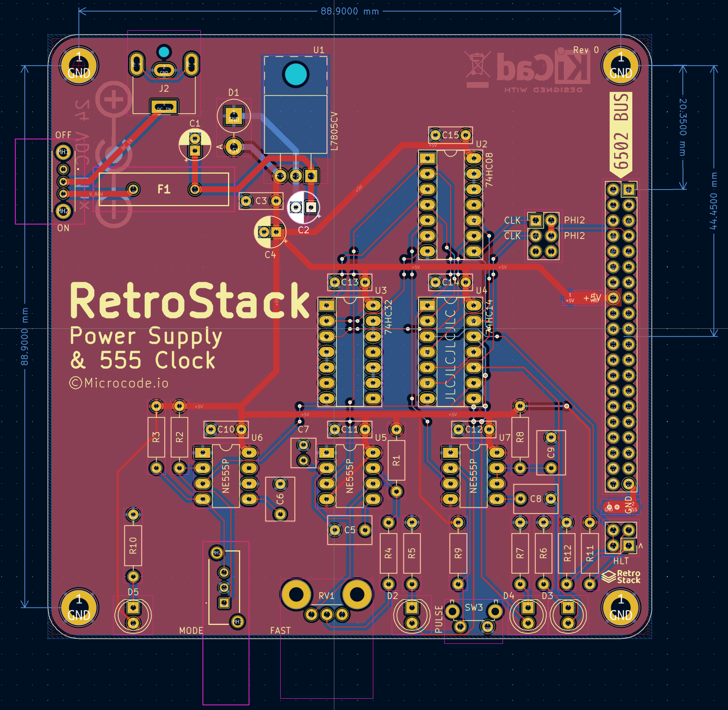Select the WEEE crossed-bin symbol
Viewport: 728px width, 710px height.
(478, 68)
